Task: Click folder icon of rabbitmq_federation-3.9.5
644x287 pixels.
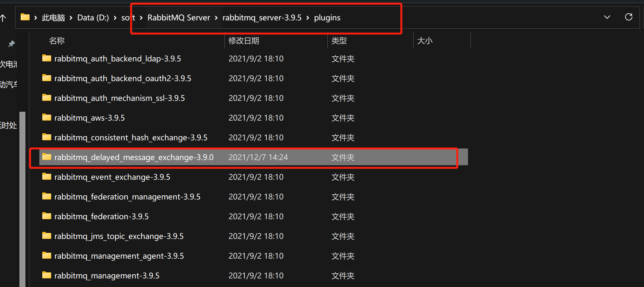Action: click(x=47, y=216)
